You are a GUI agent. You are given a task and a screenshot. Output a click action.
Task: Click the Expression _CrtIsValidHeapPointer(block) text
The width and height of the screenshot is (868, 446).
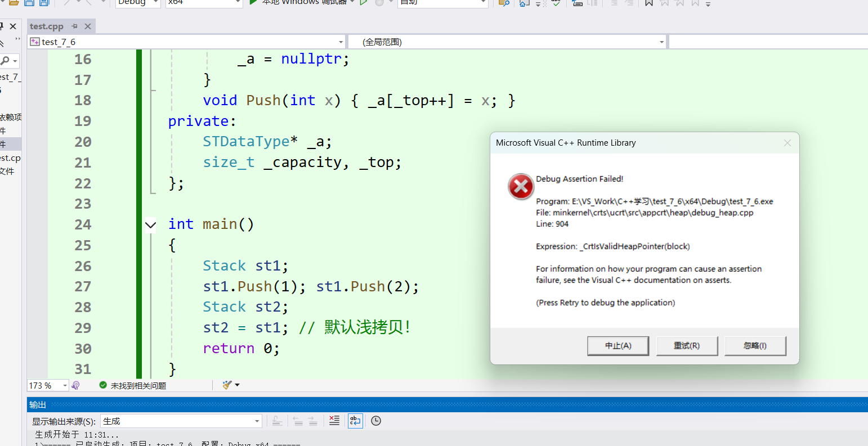coord(612,246)
